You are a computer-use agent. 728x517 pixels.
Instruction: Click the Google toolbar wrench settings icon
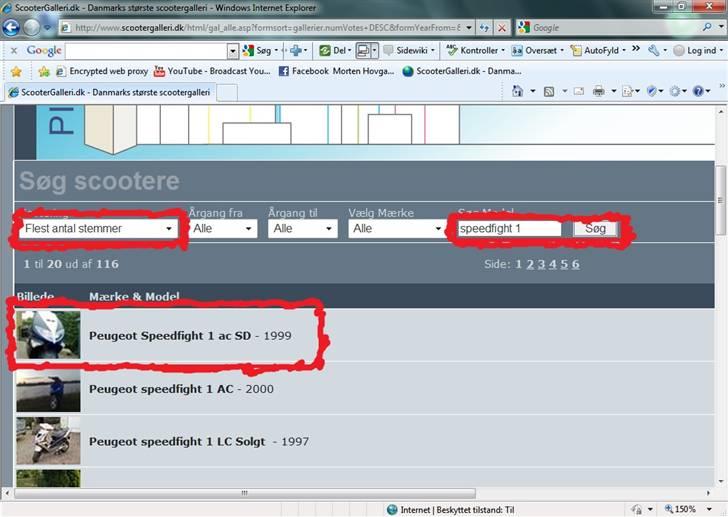(x=653, y=50)
